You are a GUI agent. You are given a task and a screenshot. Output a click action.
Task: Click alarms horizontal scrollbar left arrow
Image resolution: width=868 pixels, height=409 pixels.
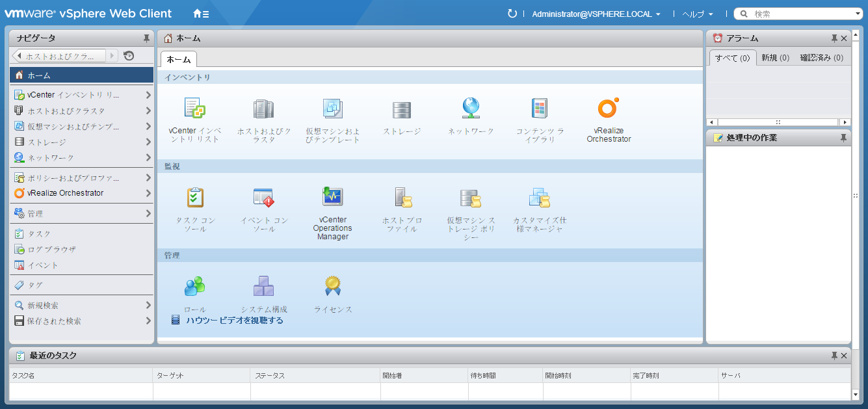(x=711, y=122)
